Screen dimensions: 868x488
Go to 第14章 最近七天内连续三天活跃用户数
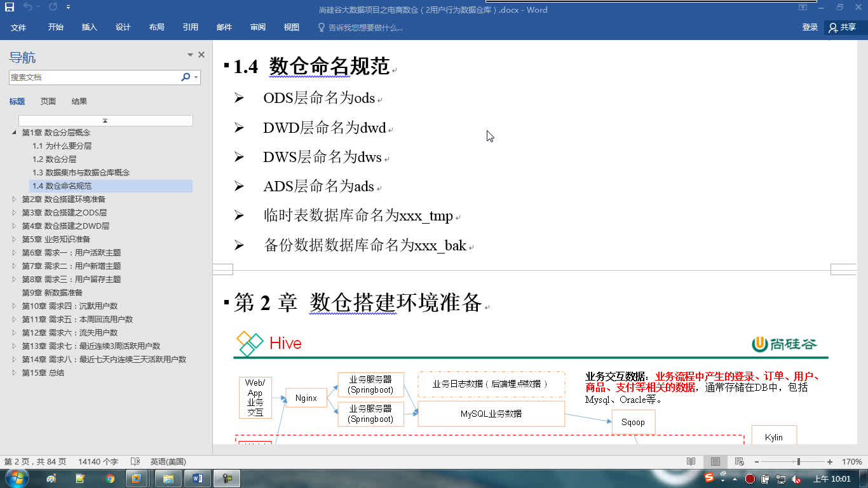[104, 359]
